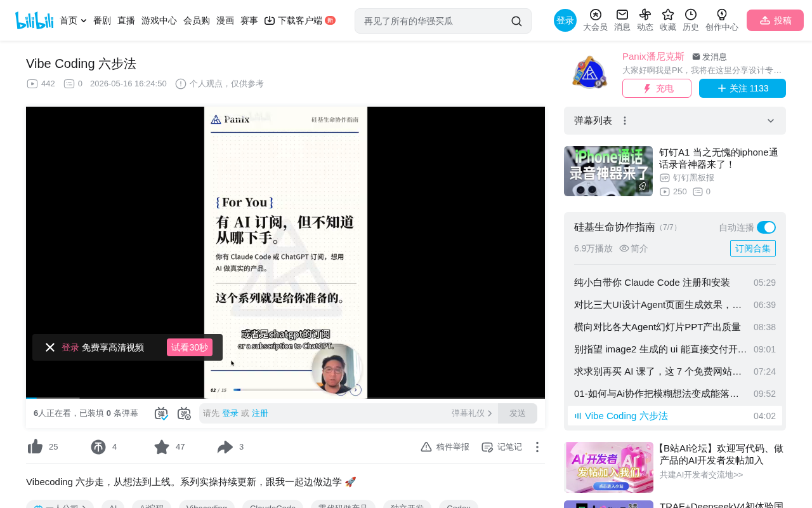Click 订阅合集 subscribe button
The width and height of the screenshot is (812, 508).
(x=753, y=248)
